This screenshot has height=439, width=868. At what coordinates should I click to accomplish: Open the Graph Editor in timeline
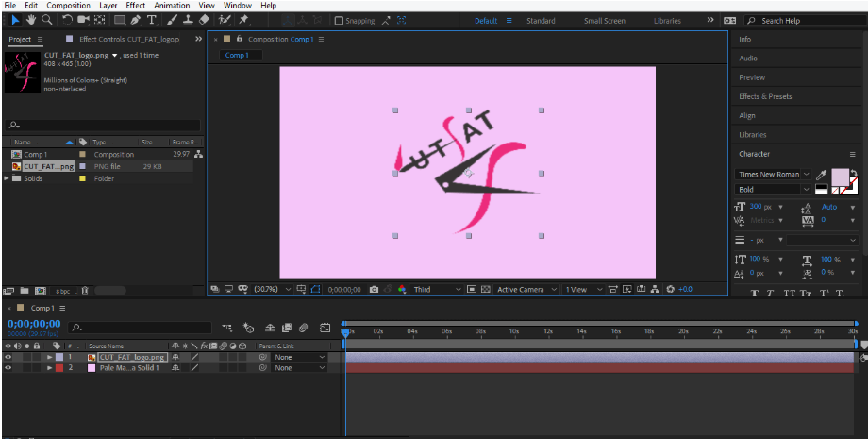click(x=325, y=328)
